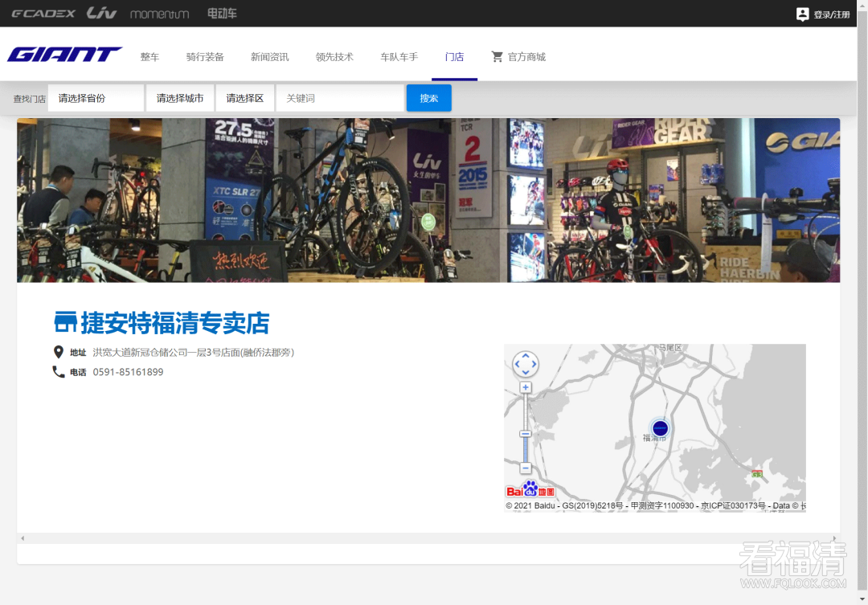The image size is (868, 605).
Task: Open the momentum brand logo link
Action: pos(159,14)
